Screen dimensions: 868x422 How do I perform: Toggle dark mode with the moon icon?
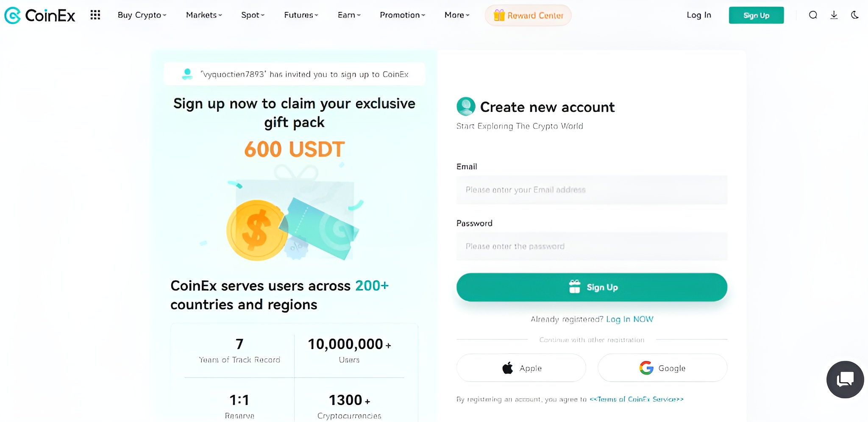[x=854, y=15]
